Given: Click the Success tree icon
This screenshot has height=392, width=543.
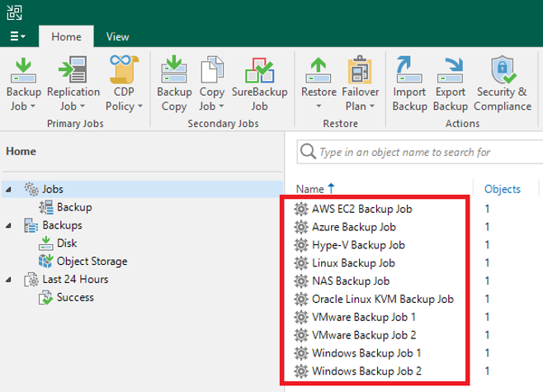Looking at the screenshot, I should [45, 297].
